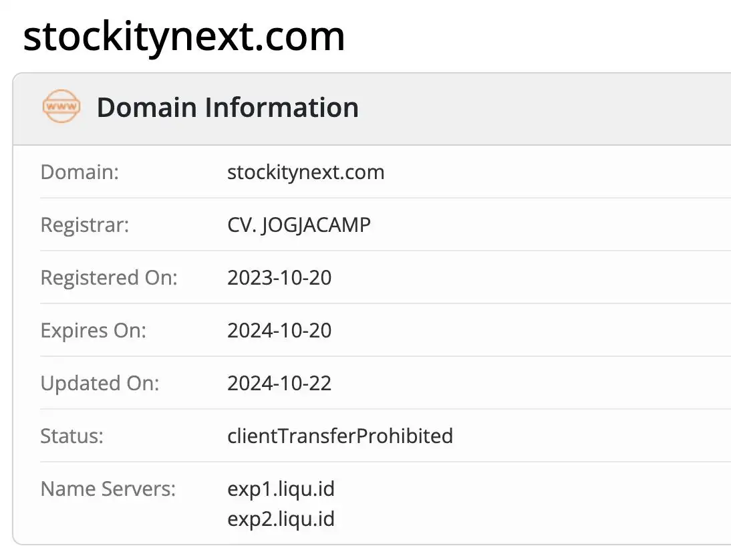Viewport: 731px width, 560px height.
Task: Click the stockitynext.com value in Domain row
Action: (305, 172)
